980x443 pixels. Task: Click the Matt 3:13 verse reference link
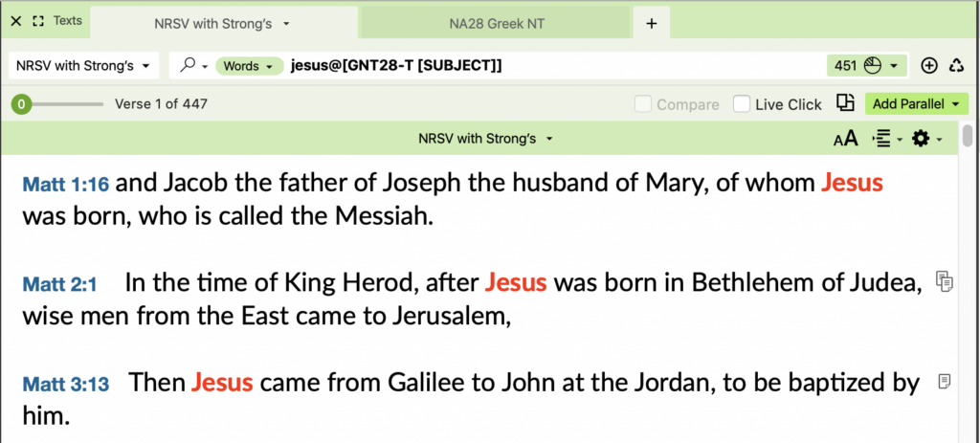click(x=64, y=386)
